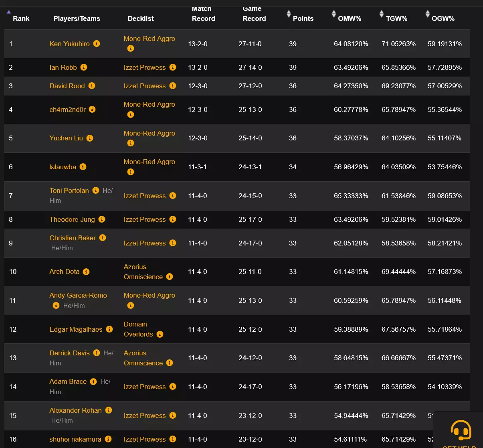Select game record 24-13-1 cell
Screen dimensions: 483x448
click(x=250, y=167)
